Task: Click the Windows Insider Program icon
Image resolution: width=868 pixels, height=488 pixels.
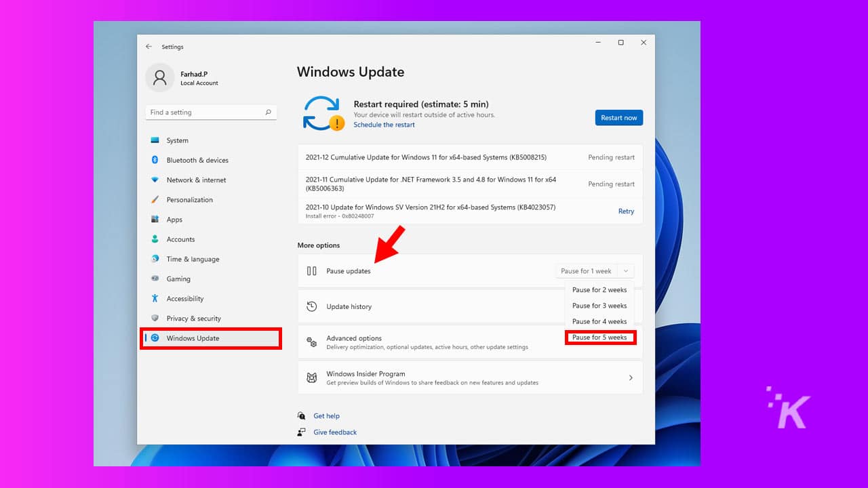Action: click(x=312, y=378)
